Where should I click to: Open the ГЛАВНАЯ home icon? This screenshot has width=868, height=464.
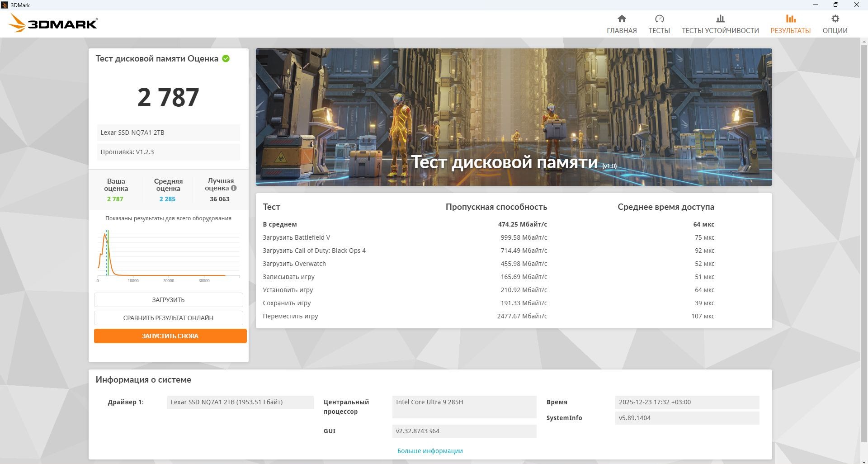(622, 19)
